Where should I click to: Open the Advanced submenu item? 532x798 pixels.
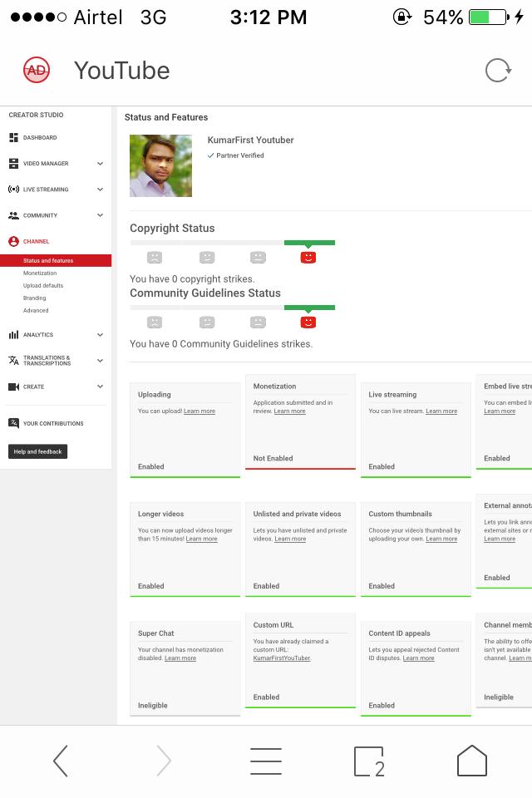click(x=36, y=310)
